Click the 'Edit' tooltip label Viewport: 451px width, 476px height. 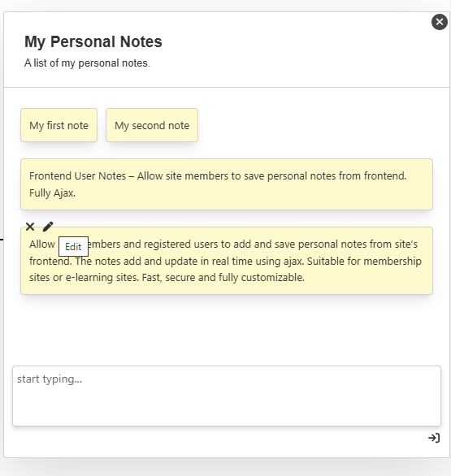coord(73,246)
